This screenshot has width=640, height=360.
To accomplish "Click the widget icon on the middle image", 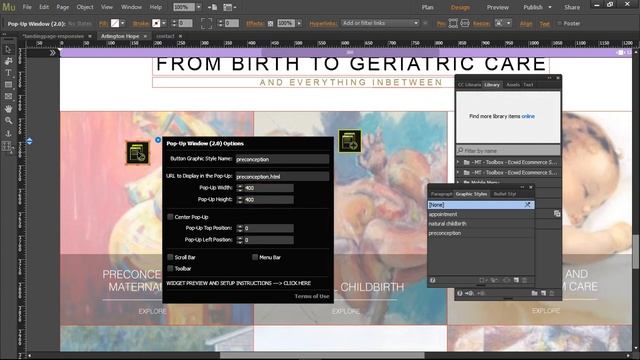I will pyautogui.click(x=350, y=141).
